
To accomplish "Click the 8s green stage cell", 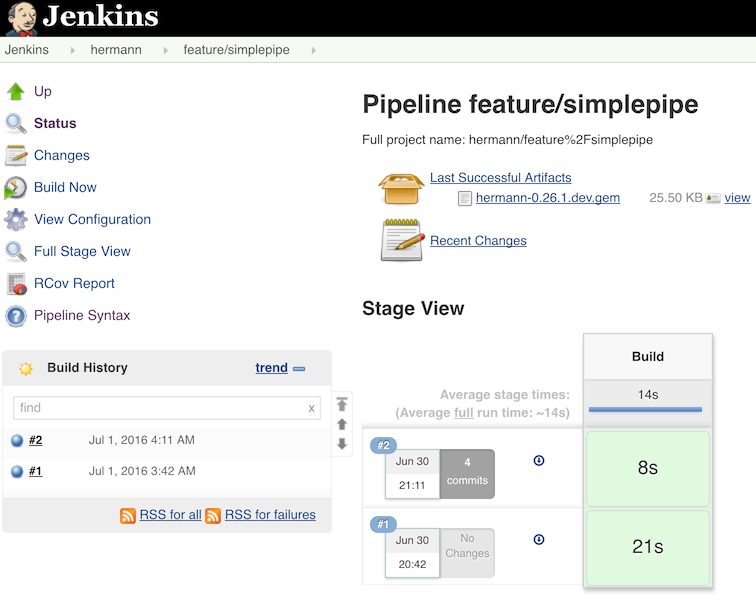I will [647, 467].
